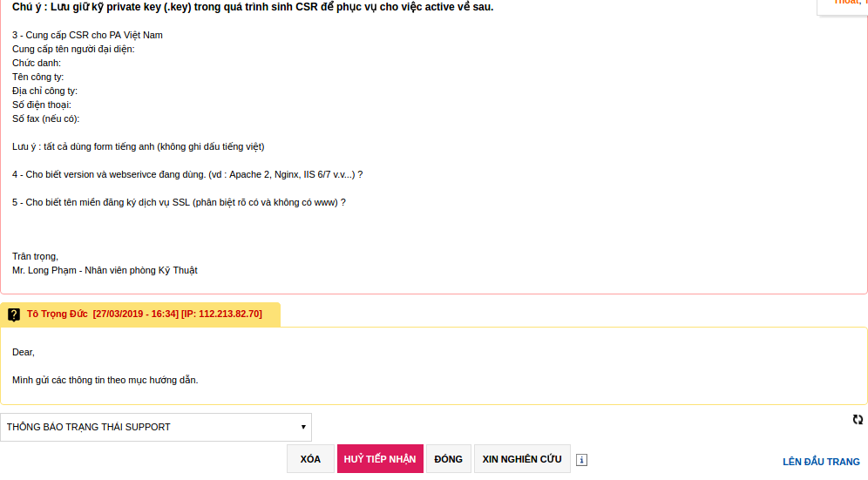
Task: Click the ĐÓNG button
Action: click(449, 459)
